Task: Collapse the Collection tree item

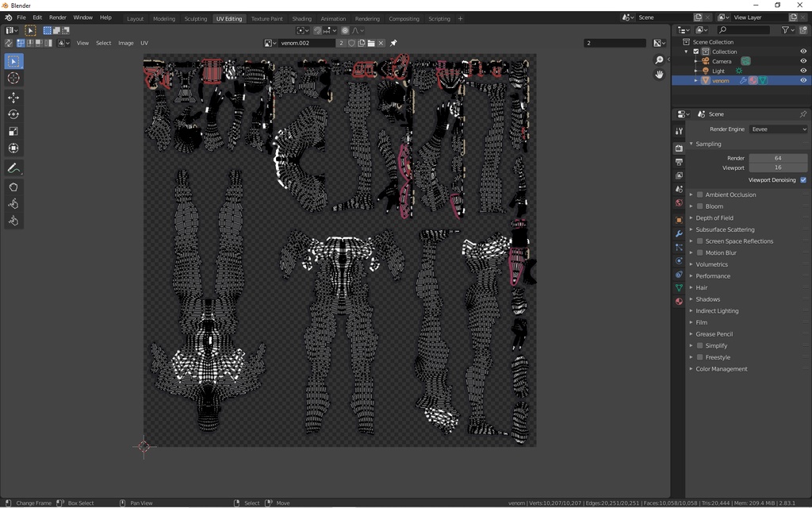Action: click(685, 51)
